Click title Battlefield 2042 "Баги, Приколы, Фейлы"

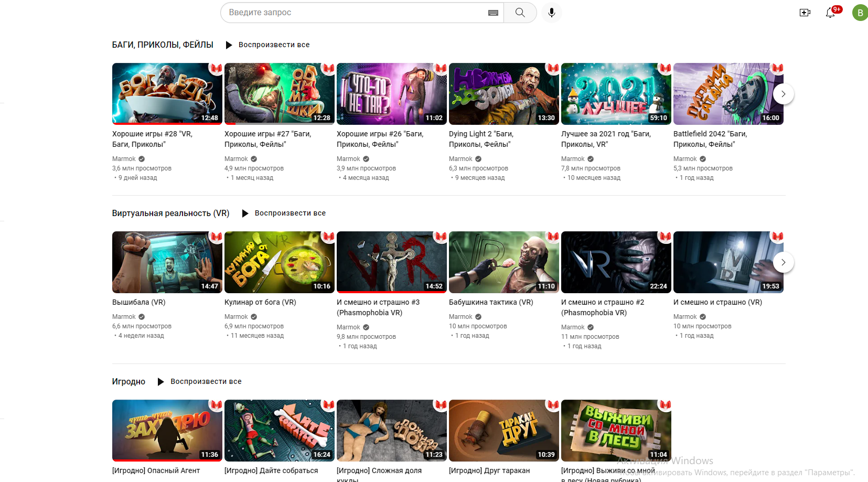coord(710,139)
